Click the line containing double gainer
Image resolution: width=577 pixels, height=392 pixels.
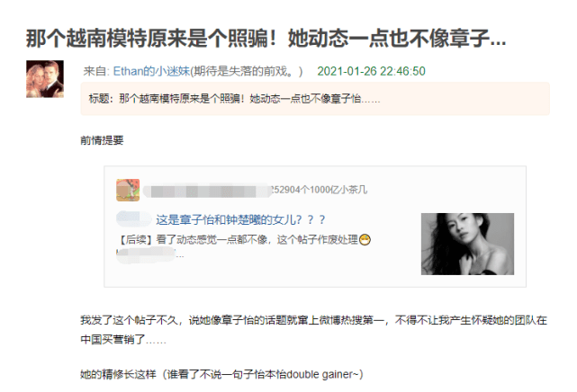[x=222, y=374]
